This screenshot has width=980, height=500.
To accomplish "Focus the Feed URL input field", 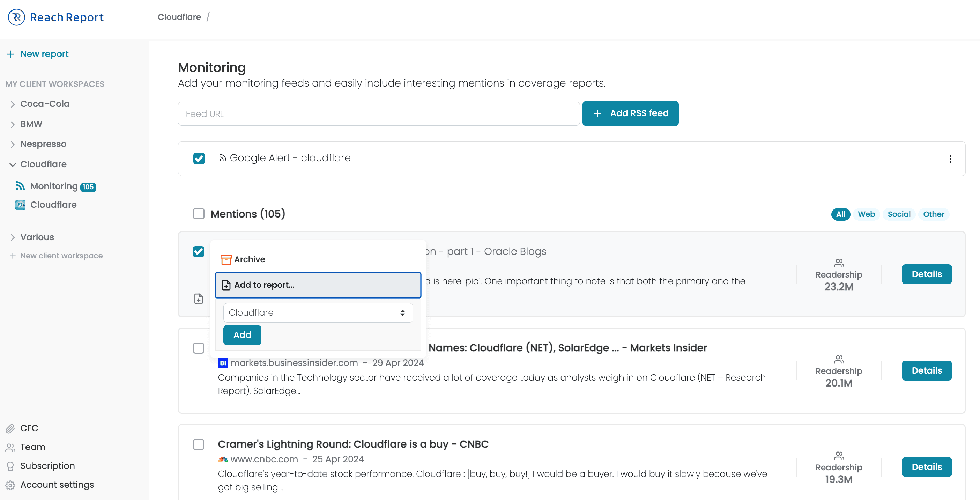I will [379, 113].
